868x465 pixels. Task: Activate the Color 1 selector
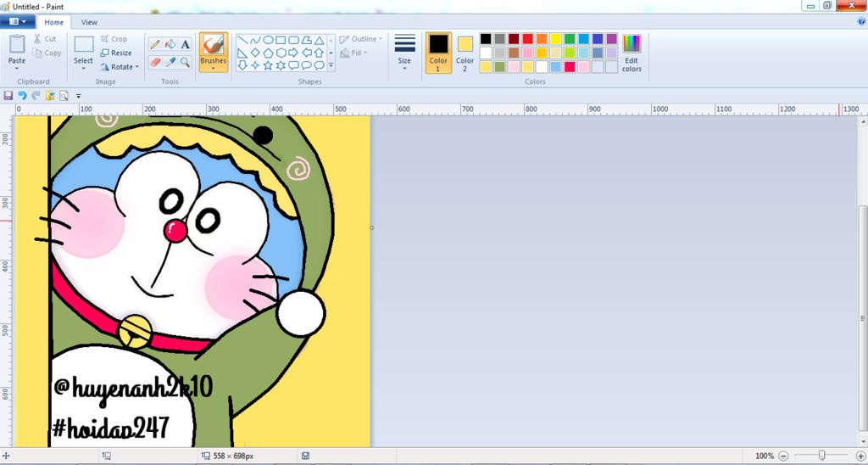coord(438,53)
